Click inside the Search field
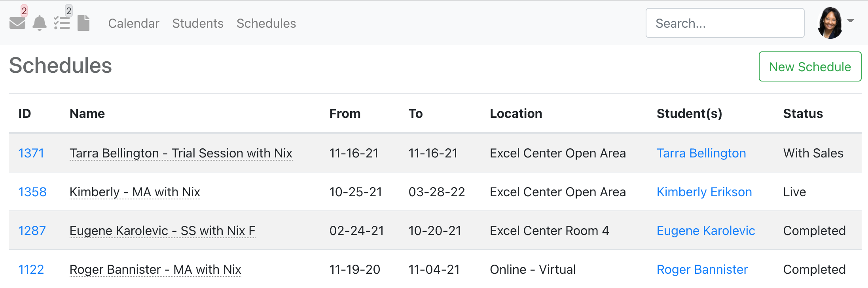This screenshot has height=288, width=868. (x=725, y=23)
